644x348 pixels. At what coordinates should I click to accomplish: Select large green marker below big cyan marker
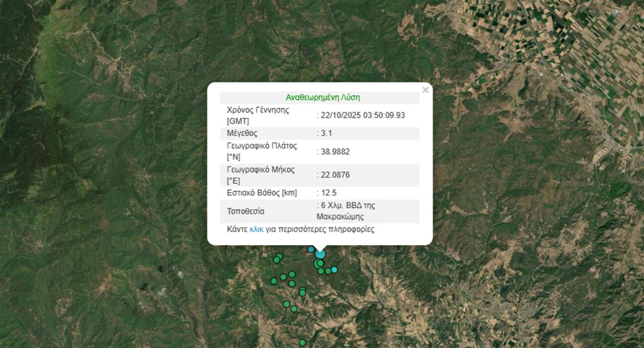[x=319, y=263]
